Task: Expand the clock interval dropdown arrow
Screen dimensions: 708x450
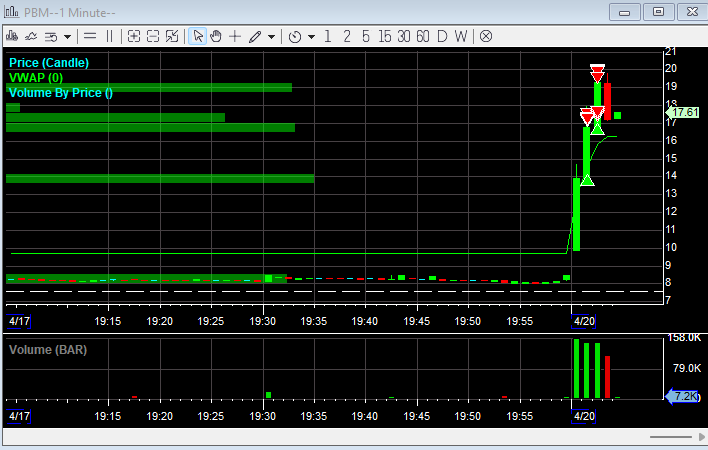Action: [311, 37]
